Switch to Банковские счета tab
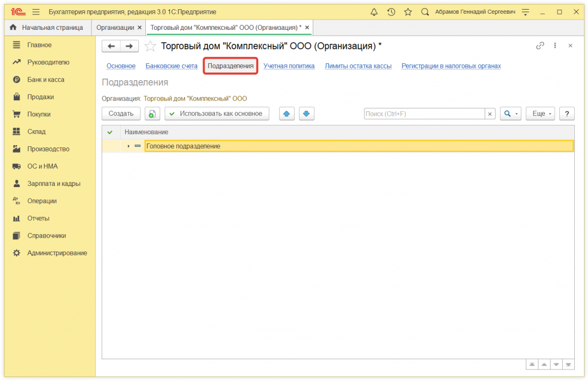The width and height of the screenshot is (588, 381). [171, 66]
